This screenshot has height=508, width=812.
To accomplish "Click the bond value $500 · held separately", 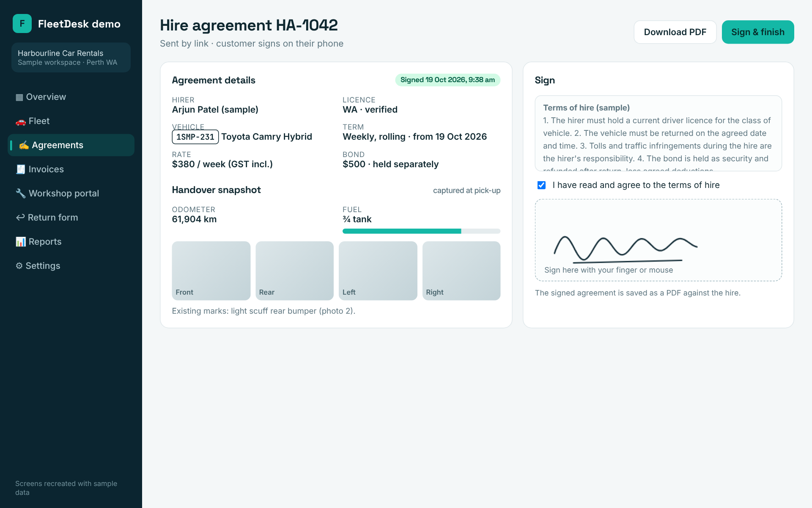I will point(391,164).
